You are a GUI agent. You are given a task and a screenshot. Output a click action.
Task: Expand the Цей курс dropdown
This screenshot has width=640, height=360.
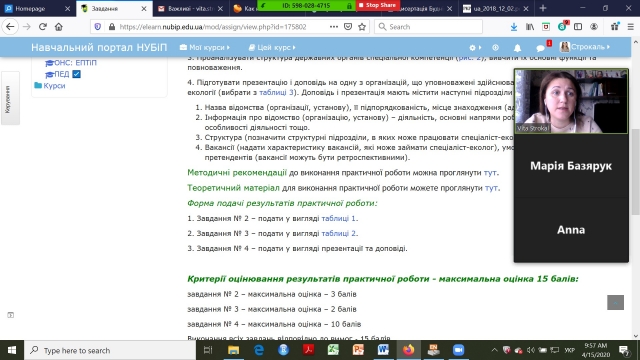pos(272,47)
